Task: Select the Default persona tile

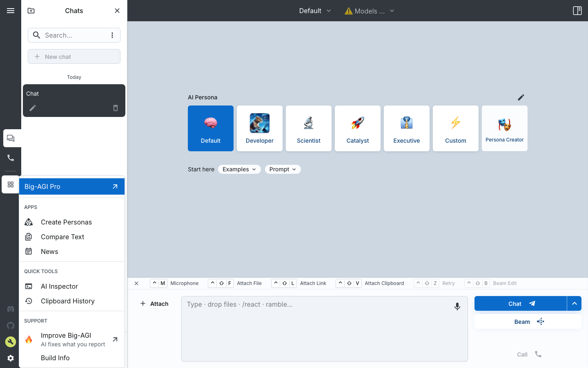Action: pyautogui.click(x=211, y=128)
